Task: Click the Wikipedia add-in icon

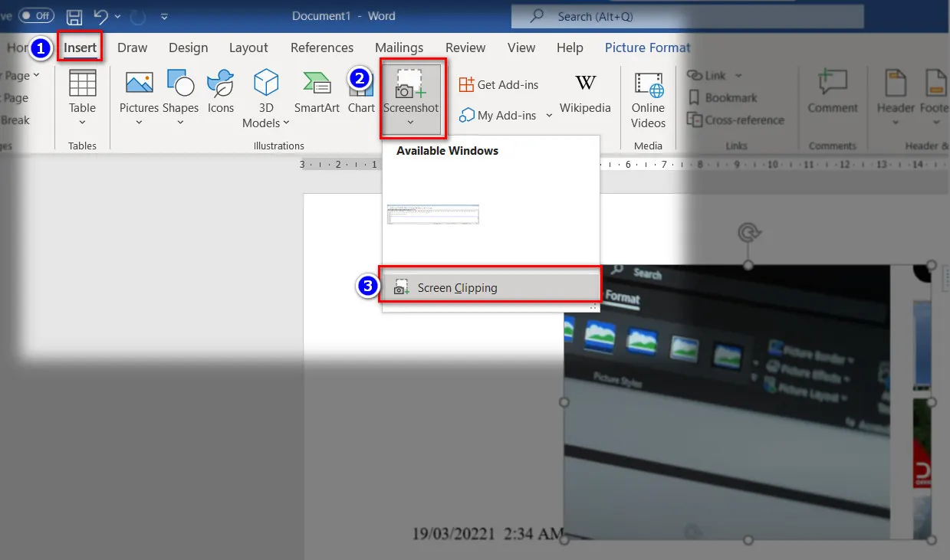Action: [585, 83]
